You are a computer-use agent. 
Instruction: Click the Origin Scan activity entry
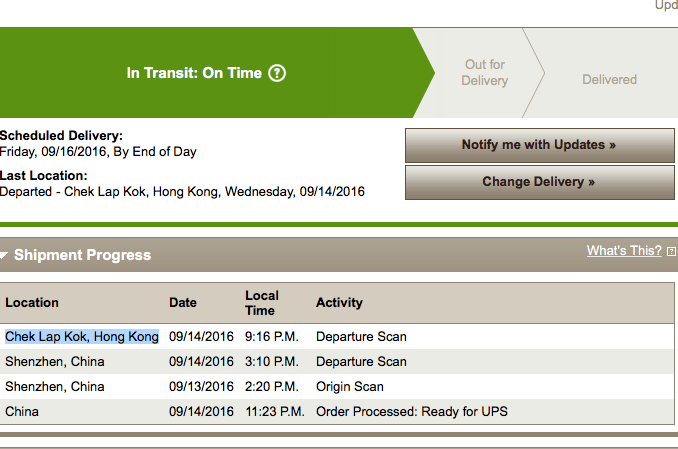tap(349, 386)
